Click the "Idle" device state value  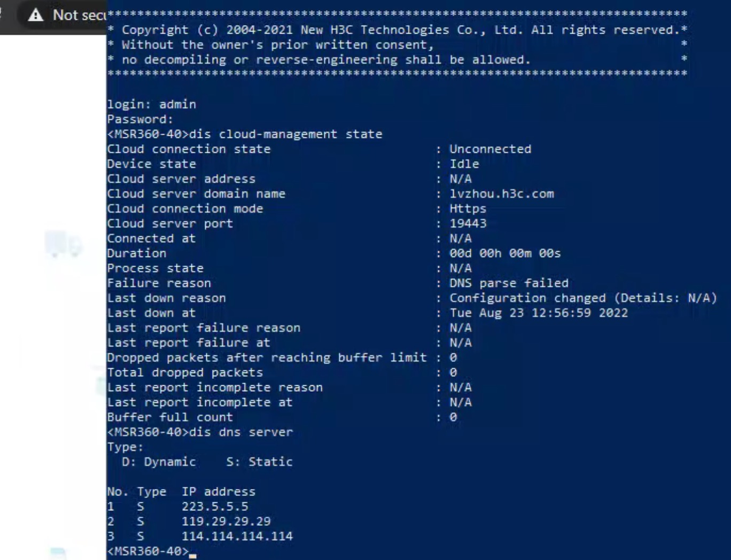(x=464, y=164)
